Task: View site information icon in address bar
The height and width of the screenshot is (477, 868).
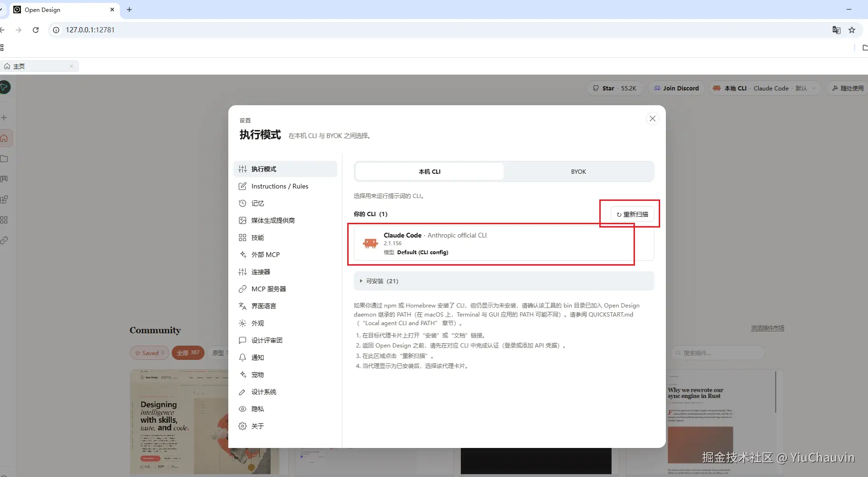Action: click(56, 30)
